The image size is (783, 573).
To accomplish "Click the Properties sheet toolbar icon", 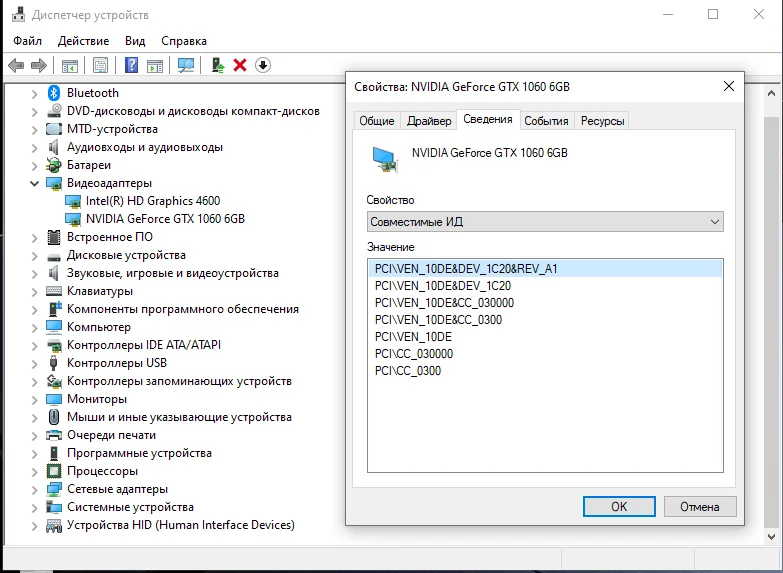I will pyautogui.click(x=100, y=65).
